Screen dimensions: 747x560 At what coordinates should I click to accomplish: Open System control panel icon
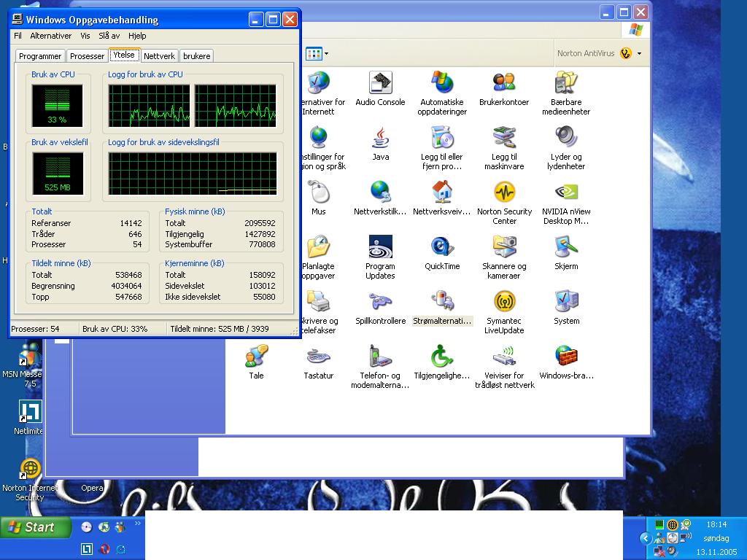click(566, 308)
